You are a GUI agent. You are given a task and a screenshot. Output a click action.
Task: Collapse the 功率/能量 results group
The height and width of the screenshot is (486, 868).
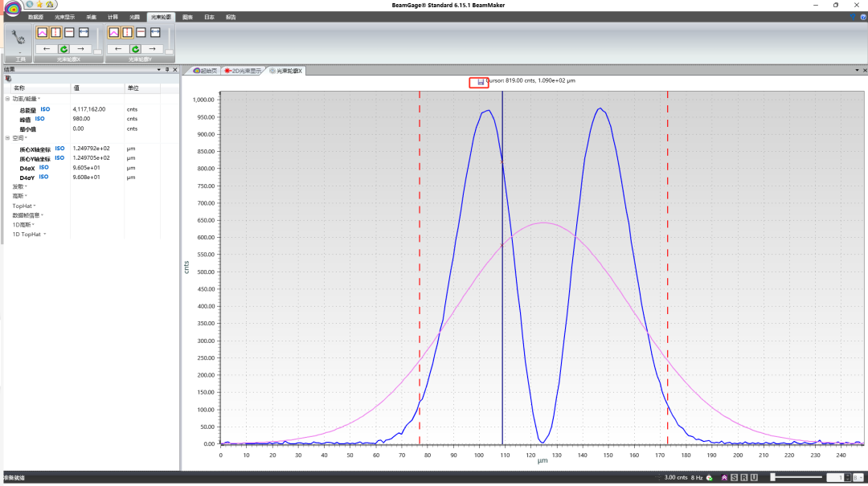click(8, 99)
